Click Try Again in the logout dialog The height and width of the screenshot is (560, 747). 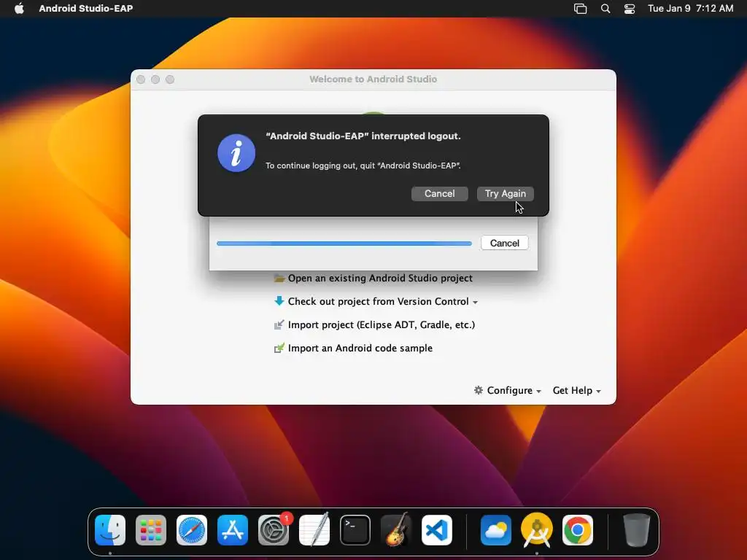pos(505,194)
